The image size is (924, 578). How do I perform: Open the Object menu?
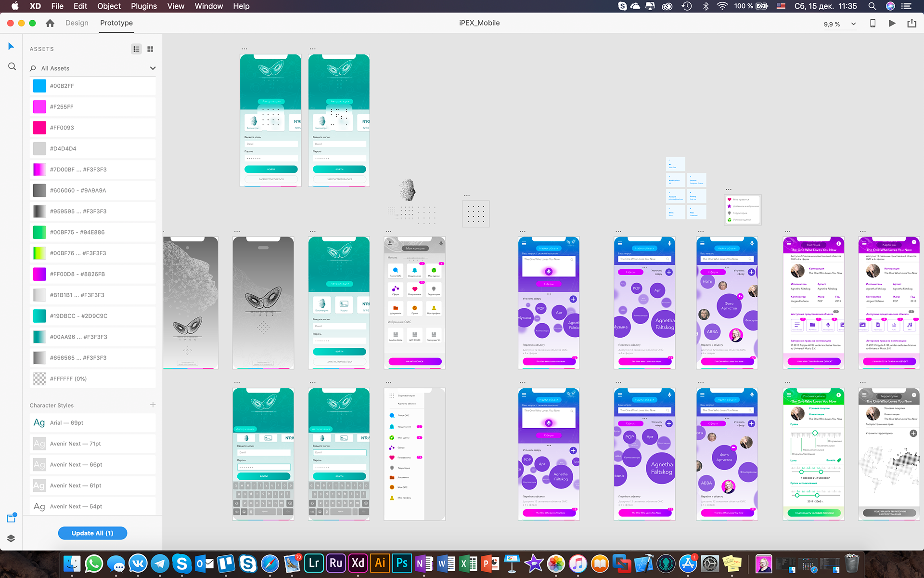click(x=109, y=6)
